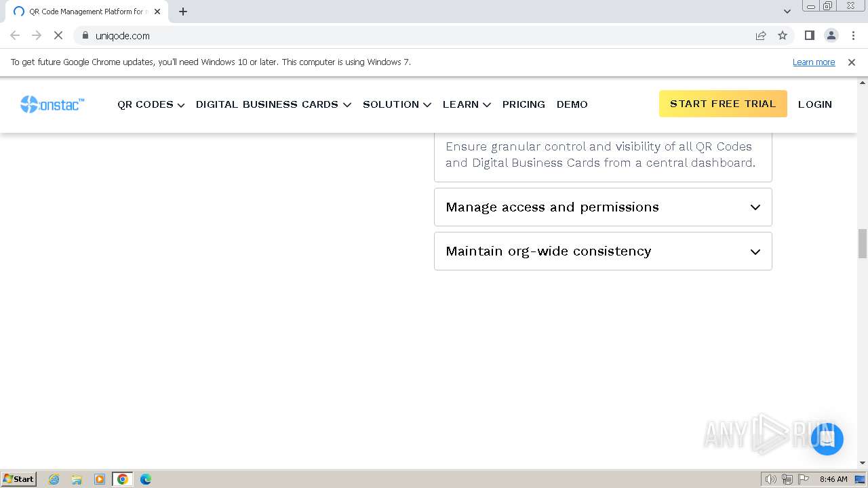Toggle the browser side panel

coord(809,35)
